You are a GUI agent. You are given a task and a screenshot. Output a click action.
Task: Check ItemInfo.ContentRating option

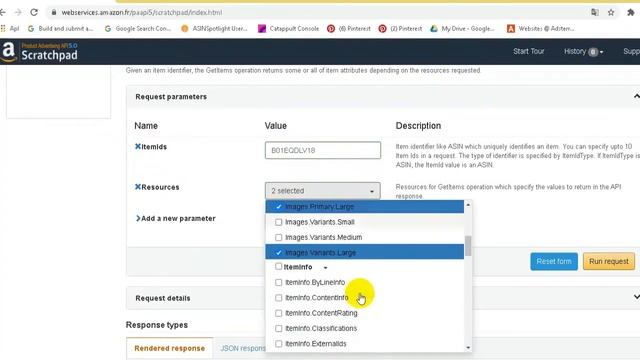pos(278,313)
